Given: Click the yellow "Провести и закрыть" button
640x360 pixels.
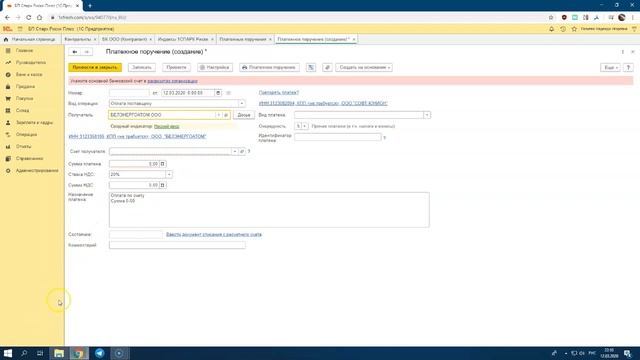Looking at the screenshot, I should point(95,67).
